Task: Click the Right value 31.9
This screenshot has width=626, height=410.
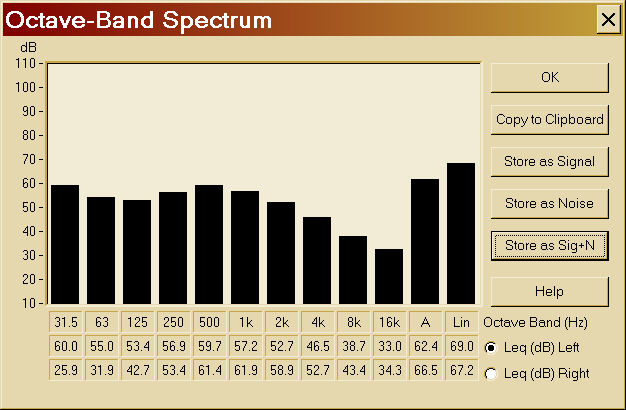Action: tap(102, 370)
